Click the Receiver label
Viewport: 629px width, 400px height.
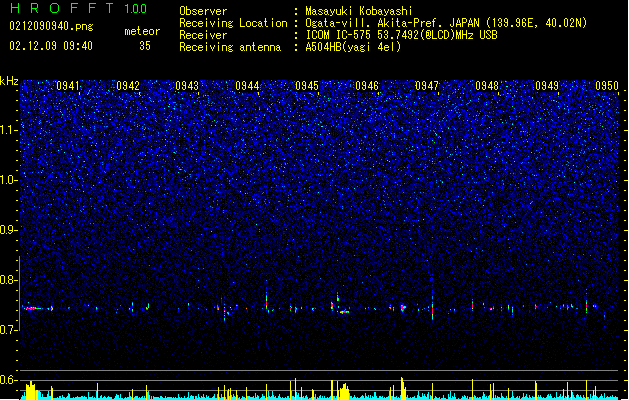pyautogui.click(x=203, y=35)
